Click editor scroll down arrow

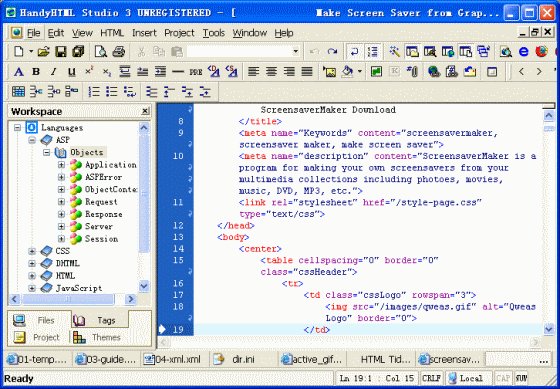pos(549,329)
